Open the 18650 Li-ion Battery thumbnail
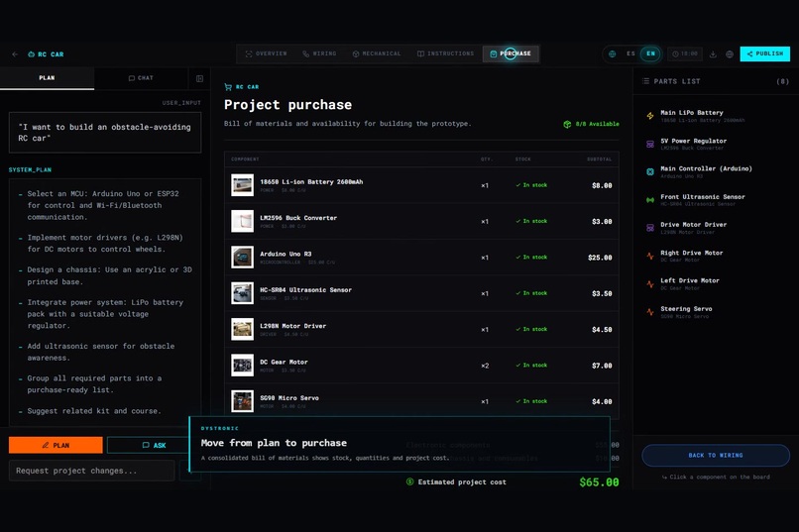Viewport: 799px width, 532px height. 242,185
